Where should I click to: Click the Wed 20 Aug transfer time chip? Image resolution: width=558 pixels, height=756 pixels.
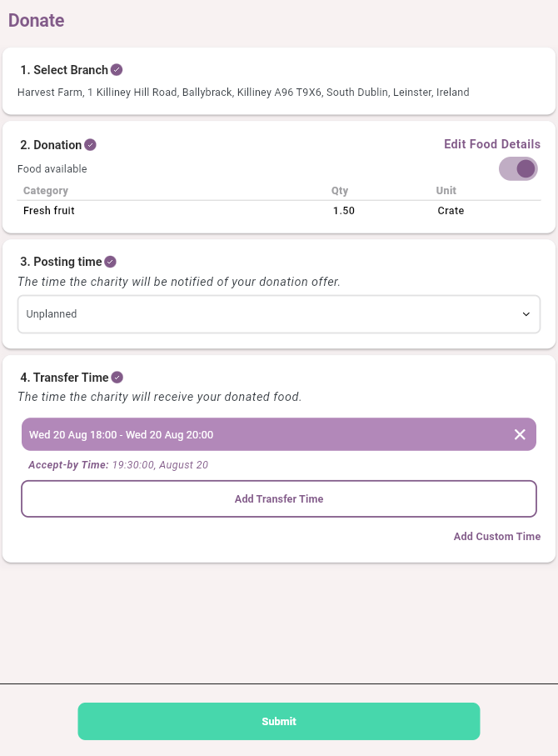[x=250, y=434]
